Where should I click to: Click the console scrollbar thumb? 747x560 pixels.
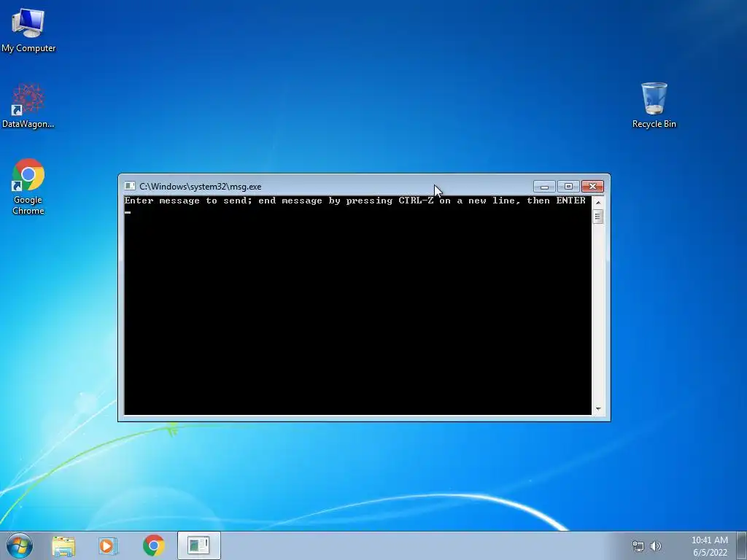(598, 217)
